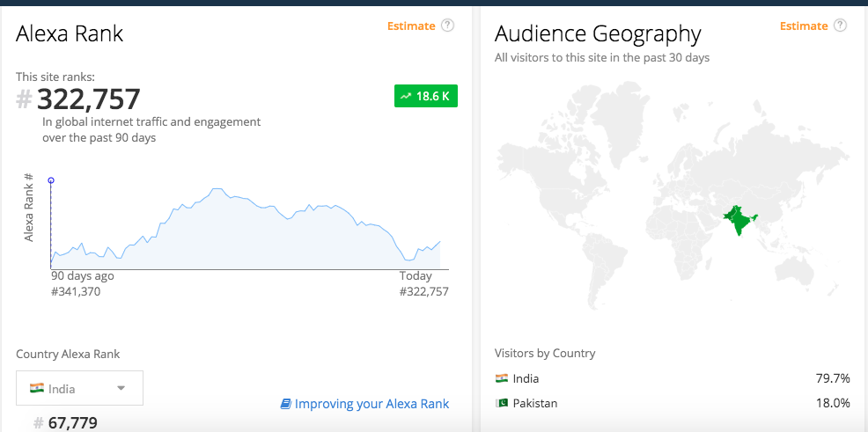Click Pakistan flag in Visitors by Country
The width and height of the screenshot is (868, 432).
[x=502, y=403]
